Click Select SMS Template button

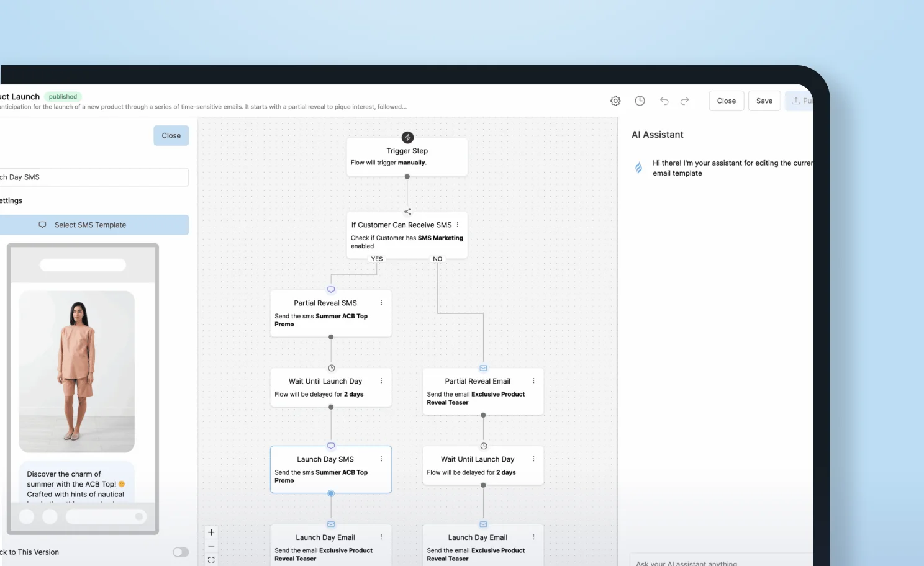click(91, 225)
